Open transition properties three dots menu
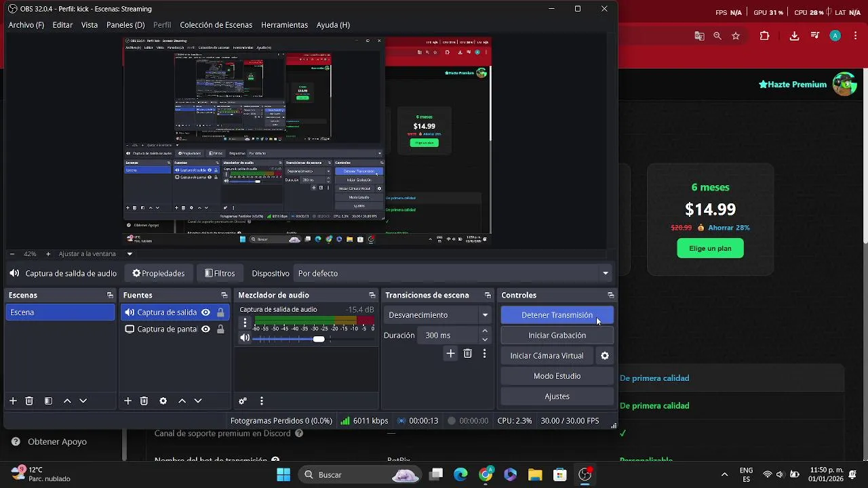Image resolution: width=868 pixels, height=488 pixels. pyautogui.click(x=484, y=354)
